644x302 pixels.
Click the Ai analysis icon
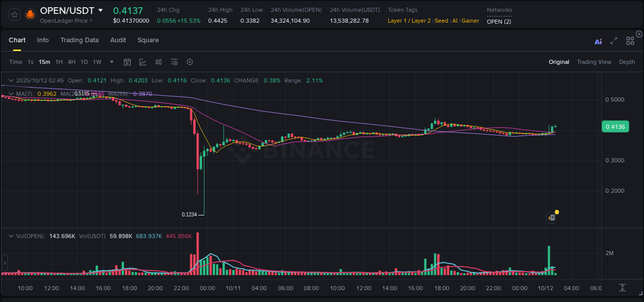pos(598,41)
